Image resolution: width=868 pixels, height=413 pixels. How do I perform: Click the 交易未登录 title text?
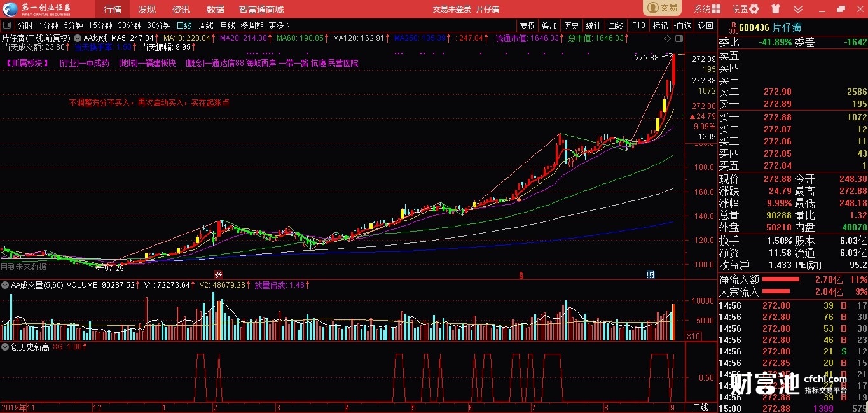point(452,9)
